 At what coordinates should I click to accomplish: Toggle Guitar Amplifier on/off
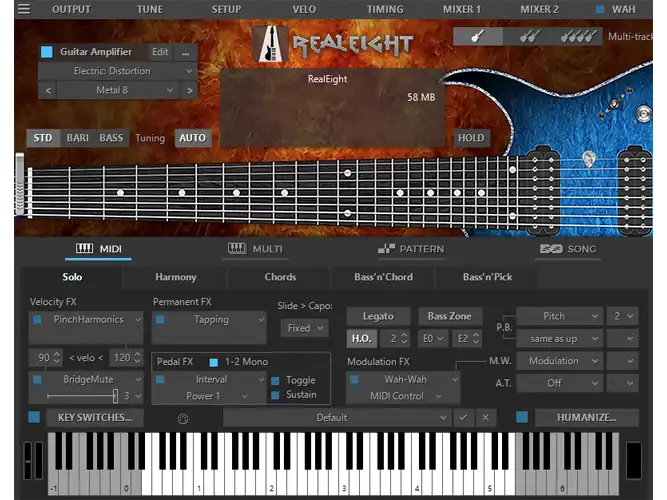point(47,52)
